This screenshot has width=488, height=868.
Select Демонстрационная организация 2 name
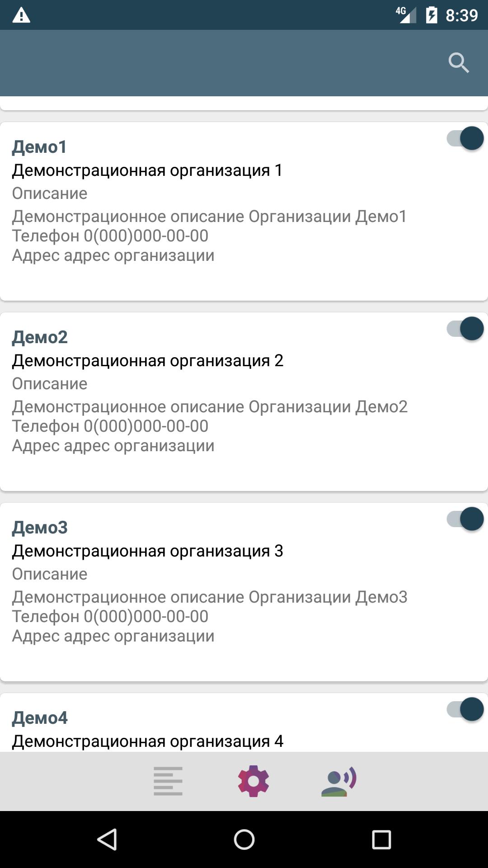point(147,361)
